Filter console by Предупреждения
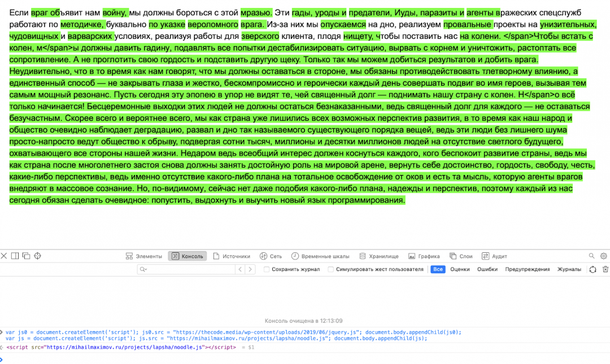The image size is (610, 364). click(x=528, y=270)
